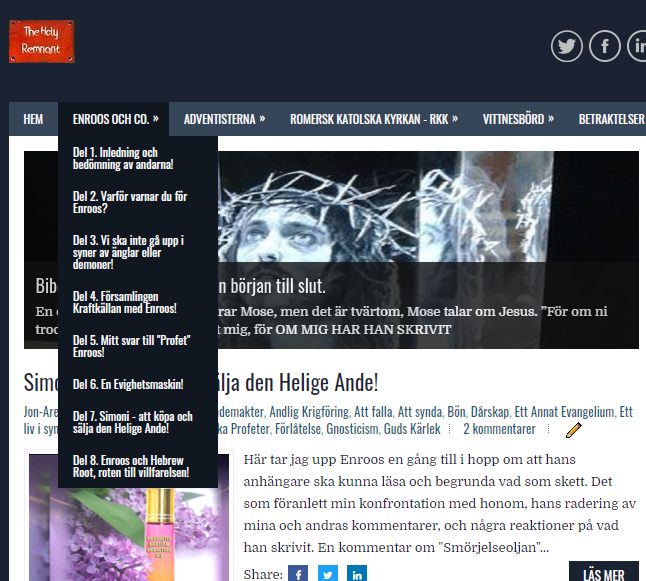646x581 pixels.
Task: Select Del 5. Mitt svar till Profet Enroos
Action: [x=131, y=346]
